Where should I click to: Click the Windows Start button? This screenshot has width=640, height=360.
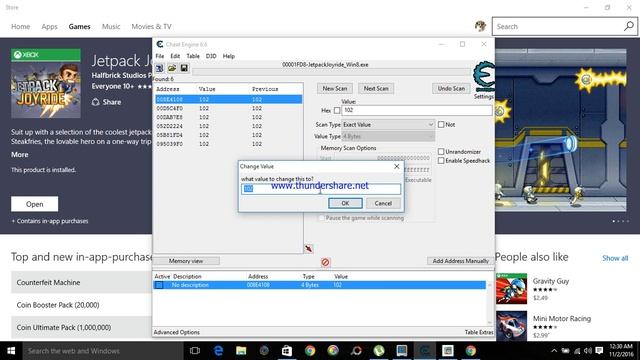(11, 351)
